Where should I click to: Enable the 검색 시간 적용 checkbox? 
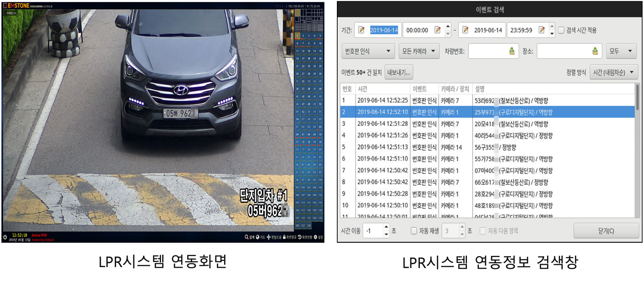pos(561,30)
